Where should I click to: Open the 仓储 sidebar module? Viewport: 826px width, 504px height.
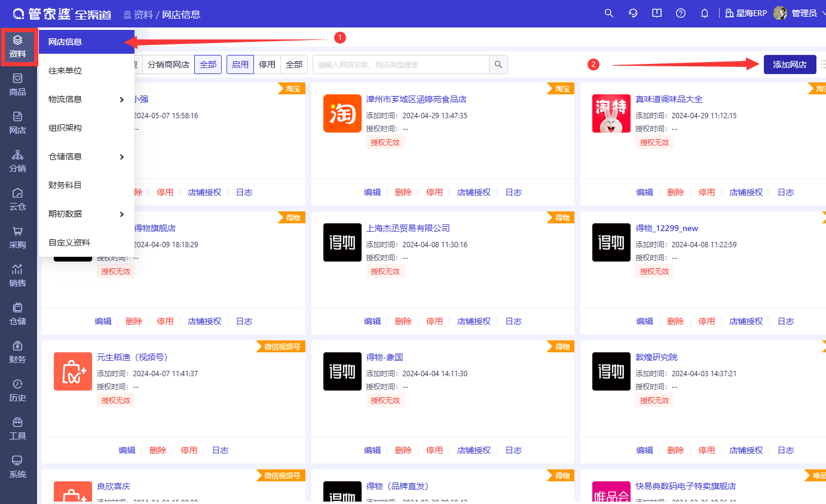point(18,314)
